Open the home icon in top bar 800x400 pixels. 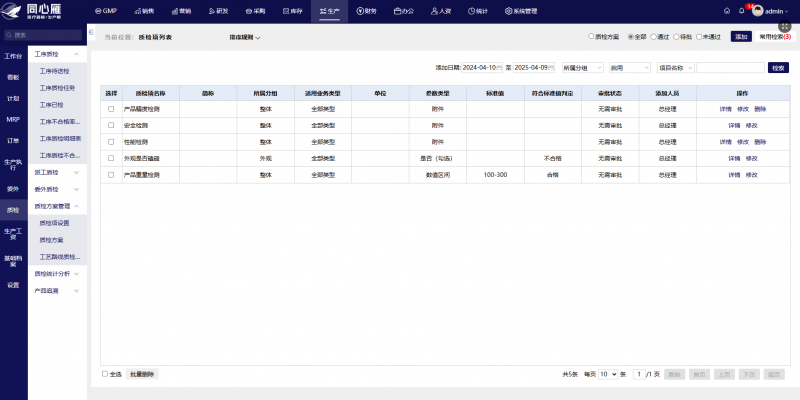click(x=727, y=11)
